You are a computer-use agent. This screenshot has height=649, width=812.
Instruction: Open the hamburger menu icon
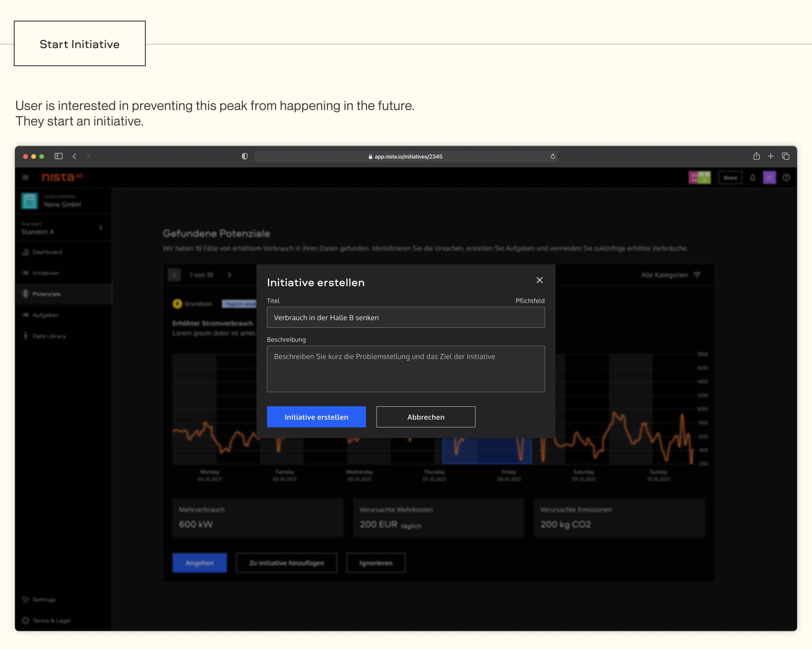26,177
